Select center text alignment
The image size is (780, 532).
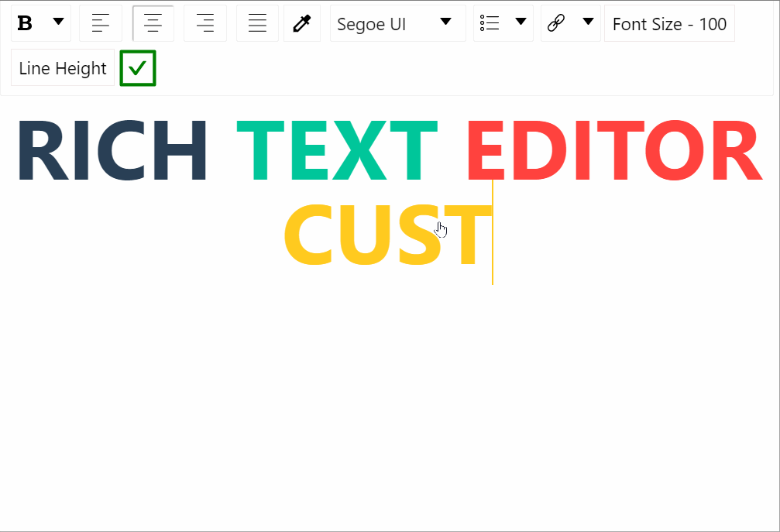click(x=153, y=23)
